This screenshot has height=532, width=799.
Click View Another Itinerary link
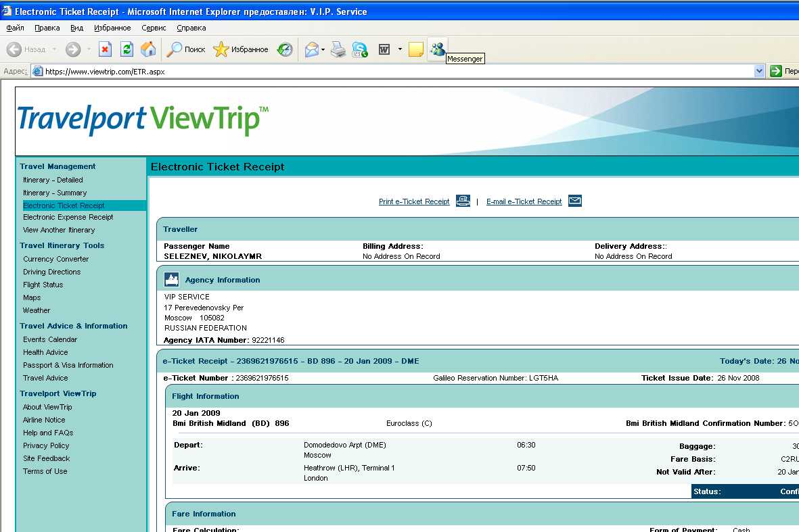coord(59,230)
